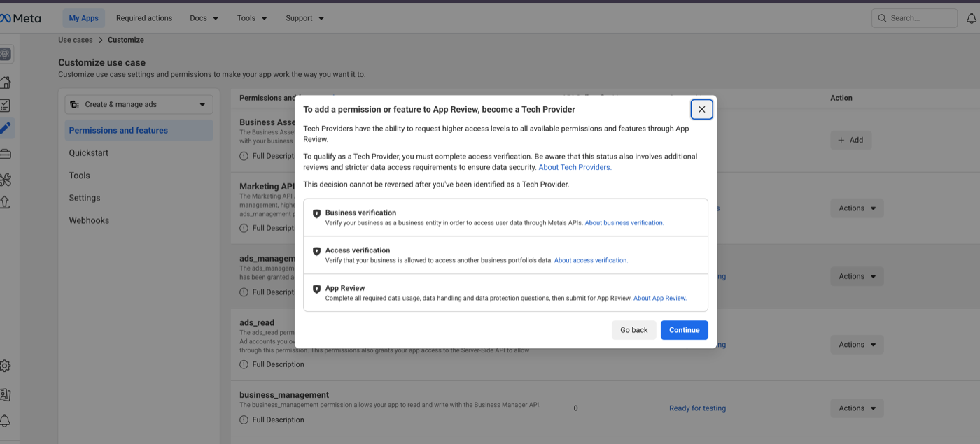980x444 pixels.
Task: Click the Add button for Business Asset row
Action: coord(850,140)
